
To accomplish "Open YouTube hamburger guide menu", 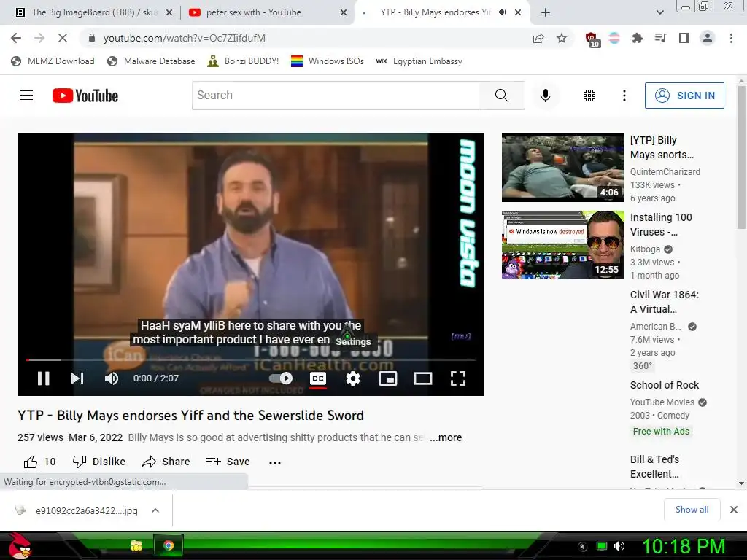I will pos(26,96).
